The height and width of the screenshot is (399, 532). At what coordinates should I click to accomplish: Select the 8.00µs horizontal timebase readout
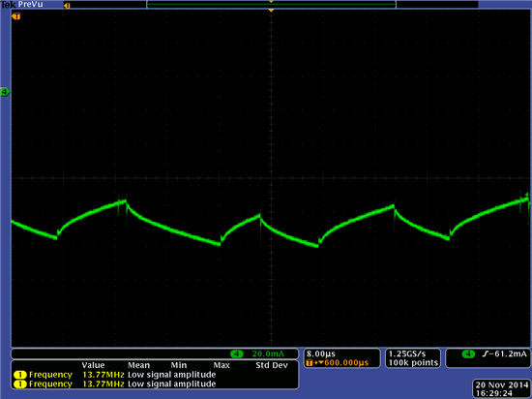coord(320,354)
